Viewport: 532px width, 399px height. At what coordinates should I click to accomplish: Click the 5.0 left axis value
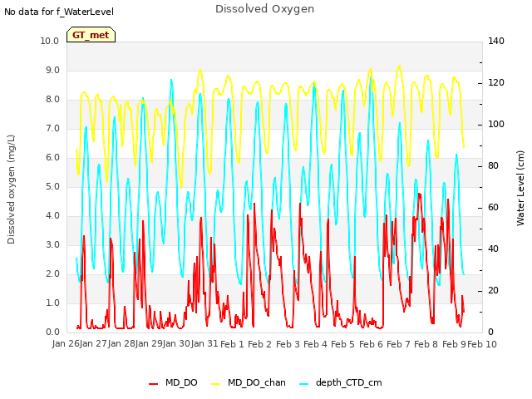(52, 186)
